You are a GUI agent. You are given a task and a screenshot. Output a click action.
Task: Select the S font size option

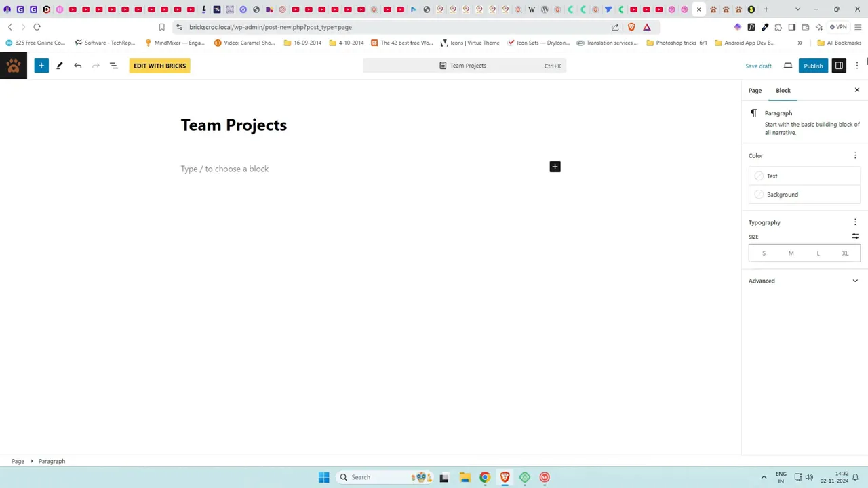pos(764,253)
